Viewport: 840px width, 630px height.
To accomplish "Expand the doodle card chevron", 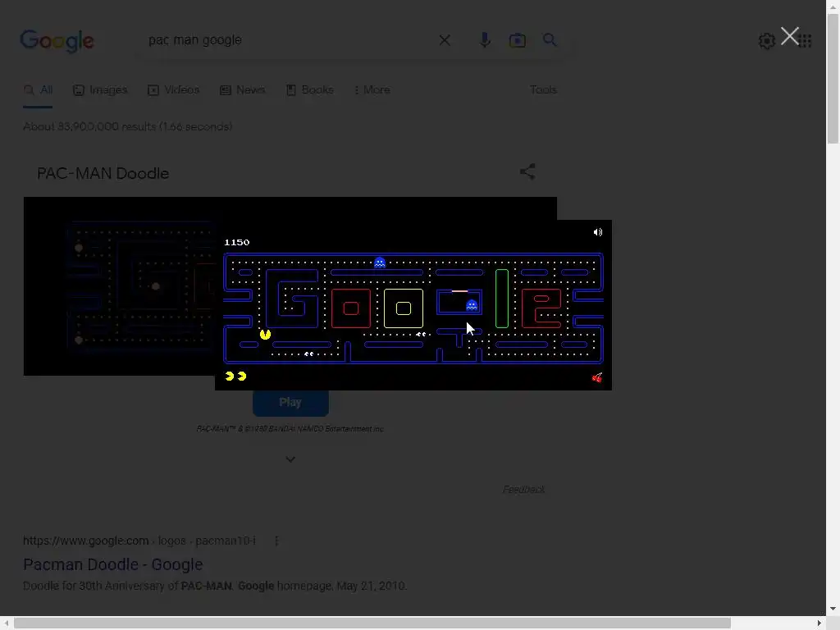I will click(290, 459).
